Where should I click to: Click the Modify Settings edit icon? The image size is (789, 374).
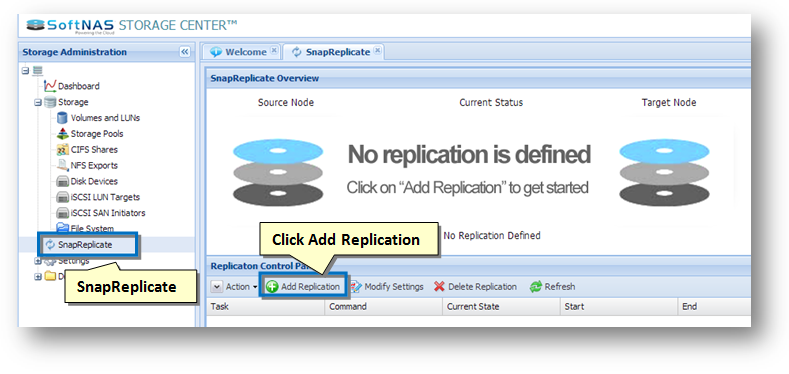356,286
